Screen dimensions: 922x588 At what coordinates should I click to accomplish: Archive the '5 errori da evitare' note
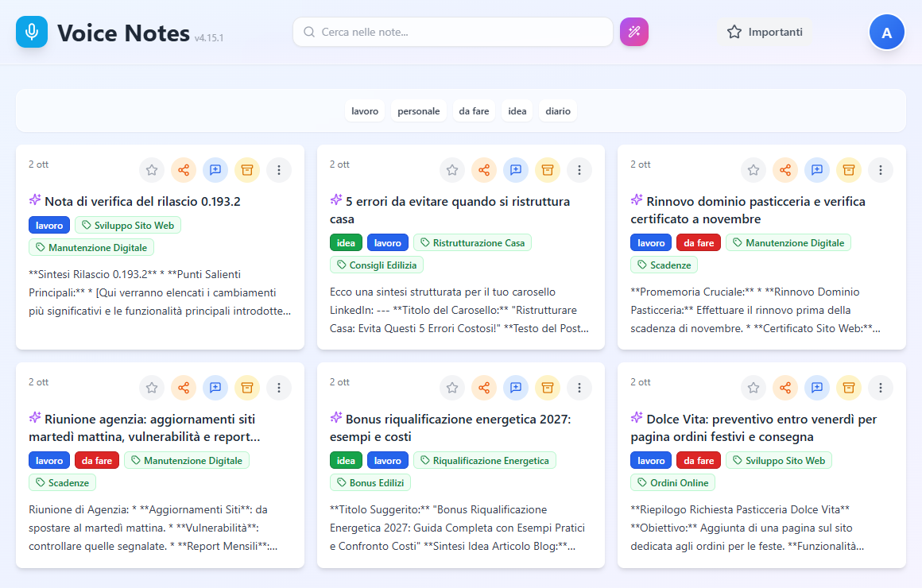tap(548, 170)
